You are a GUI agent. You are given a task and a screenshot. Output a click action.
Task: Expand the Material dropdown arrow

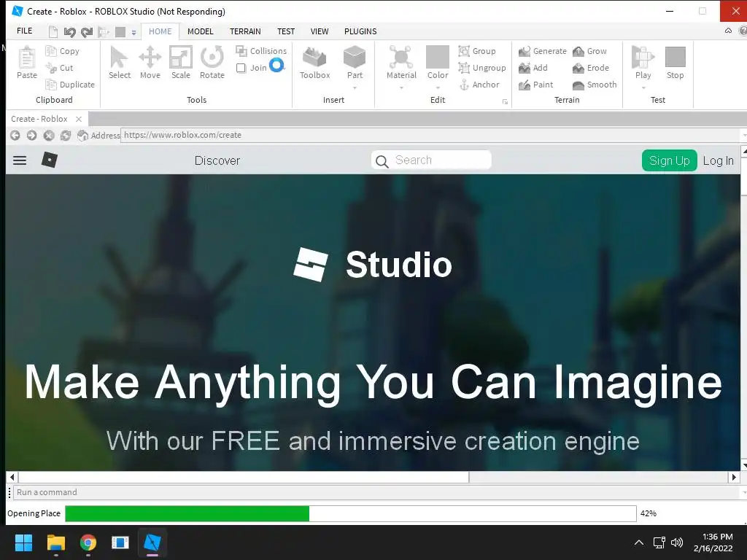click(401, 87)
